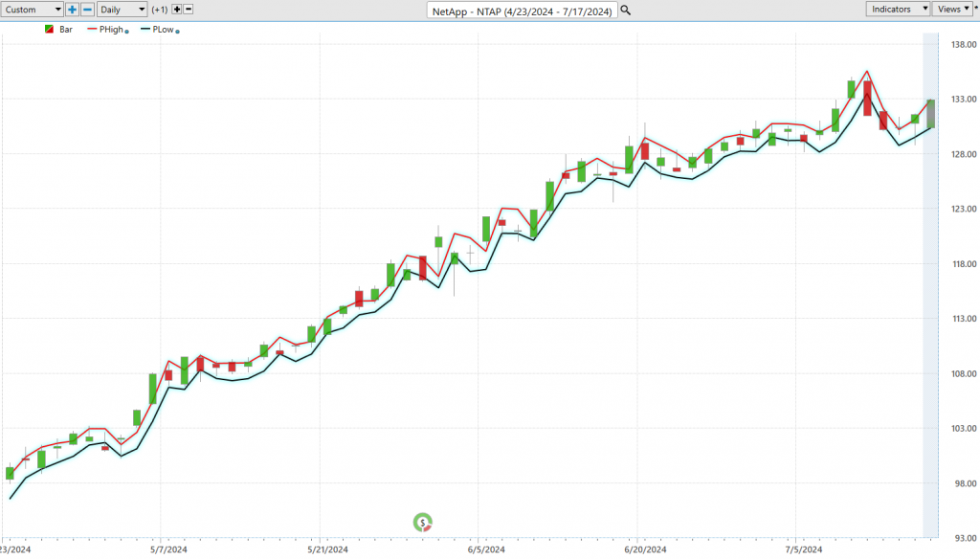Click the Bar legend red-green icon
The width and height of the screenshot is (980, 559).
coord(49,30)
